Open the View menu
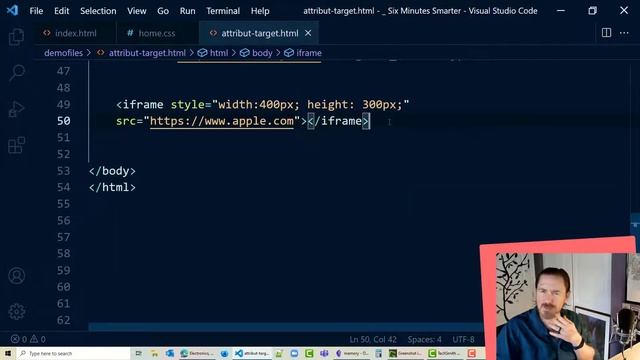The width and height of the screenshot is (640, 360). click(137, 11)
